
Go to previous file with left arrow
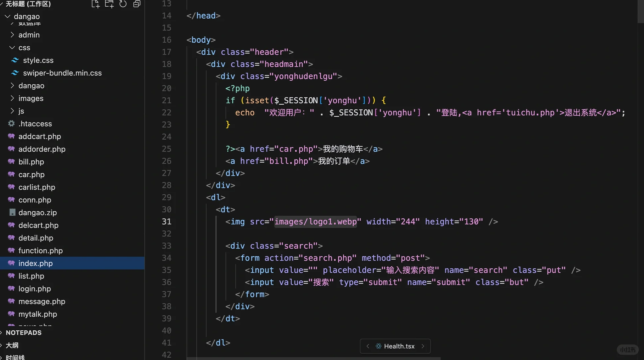(368, 346)
